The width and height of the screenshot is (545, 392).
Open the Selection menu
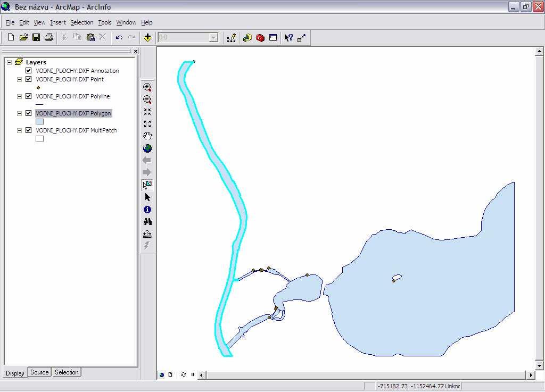(81, 22)
